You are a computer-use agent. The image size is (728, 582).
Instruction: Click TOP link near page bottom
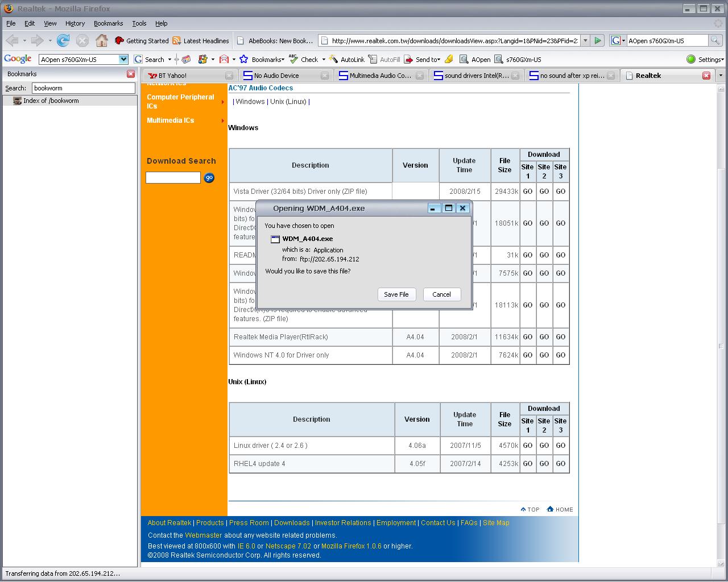pos(530,509)
